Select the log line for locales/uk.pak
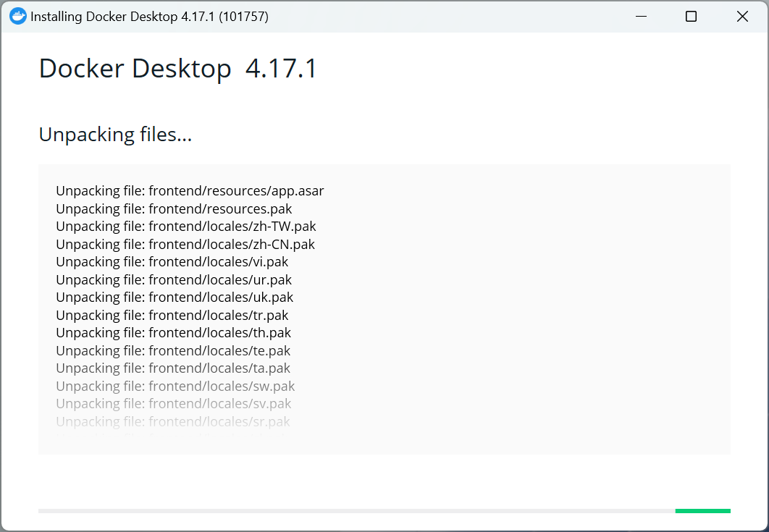Image resolution: width=769 pixels, height=532 pixels. coord(175,297)
